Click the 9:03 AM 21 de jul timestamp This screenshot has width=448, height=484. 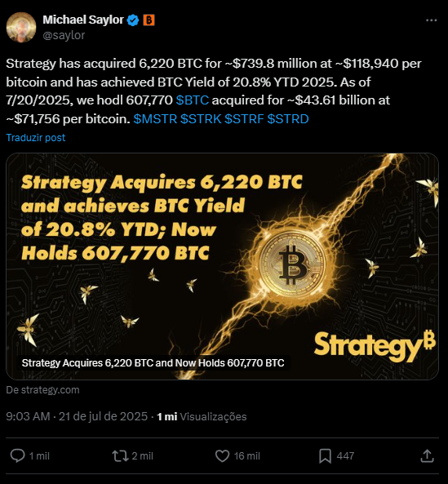pos(77,417)
